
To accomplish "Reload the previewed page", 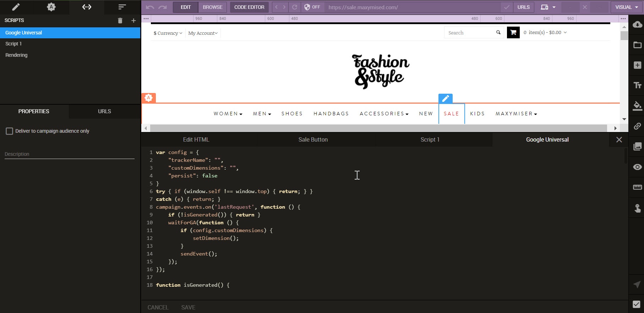I will (x=295, y=7).
